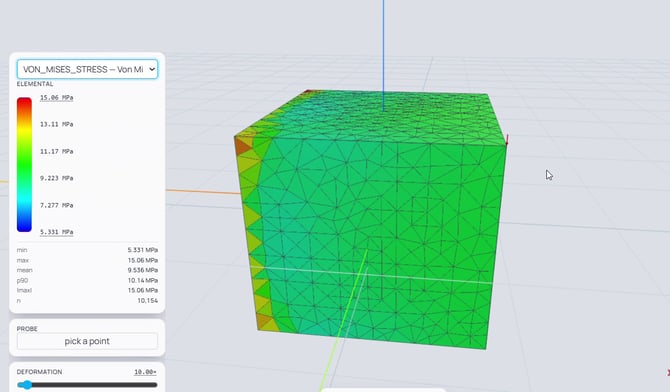Click the orange high-stress element at cube corner
Viewport: 670px width, 392px height.
(242, 146)
